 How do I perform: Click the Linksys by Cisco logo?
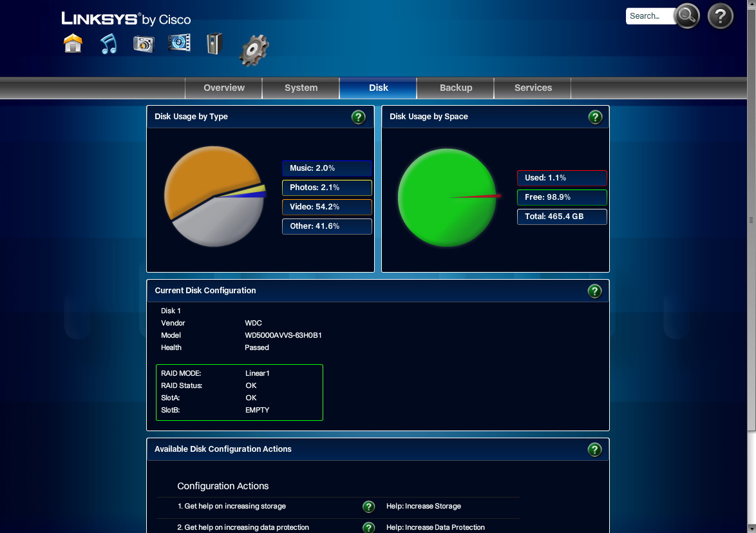pos(126,19)
